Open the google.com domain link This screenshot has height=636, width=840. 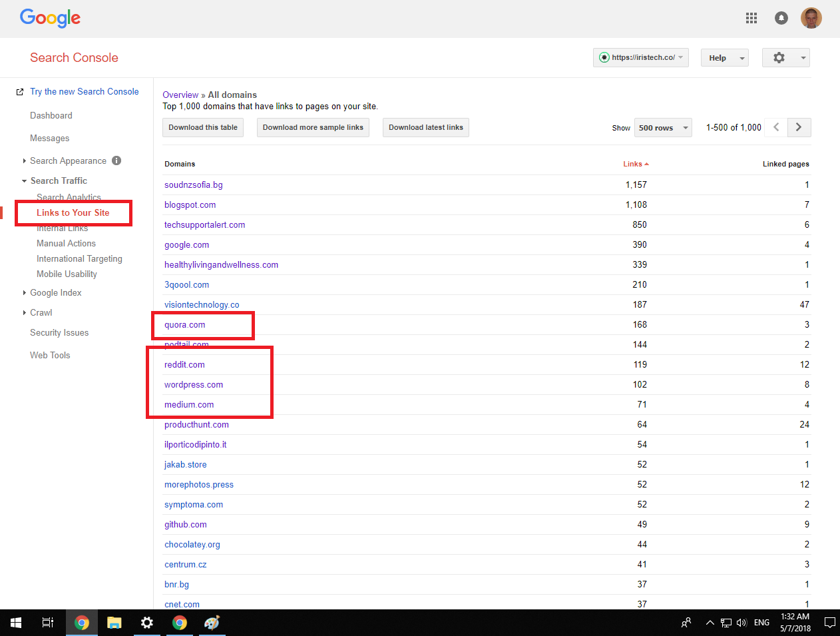tap(187, 244)
